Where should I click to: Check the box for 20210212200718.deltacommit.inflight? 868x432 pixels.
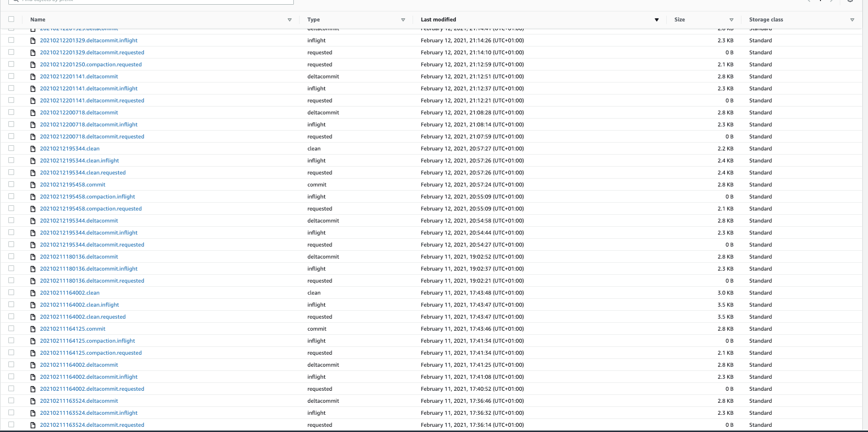pyautogui.click(x=11, y=124)
